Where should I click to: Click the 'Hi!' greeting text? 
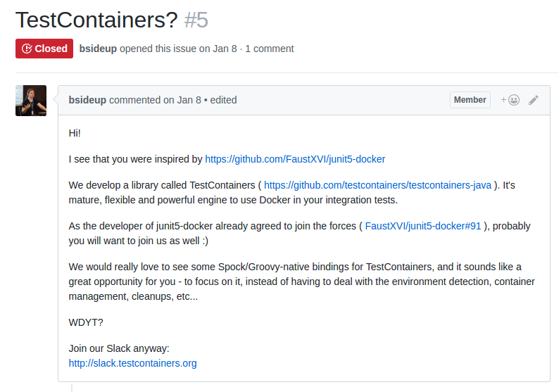tap(75, 133)
